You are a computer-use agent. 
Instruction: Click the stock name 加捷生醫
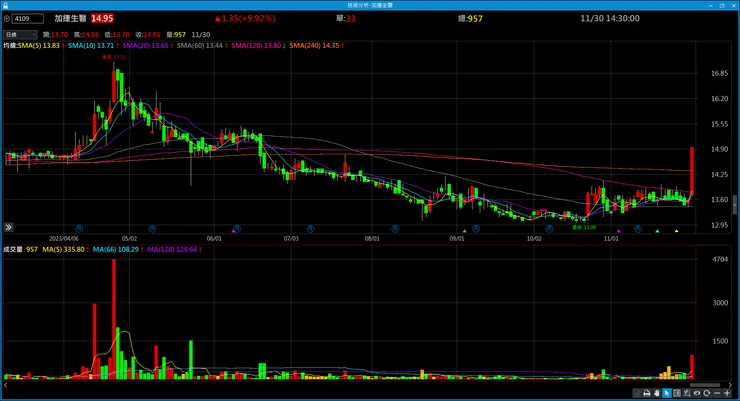[x=70, y=18]
